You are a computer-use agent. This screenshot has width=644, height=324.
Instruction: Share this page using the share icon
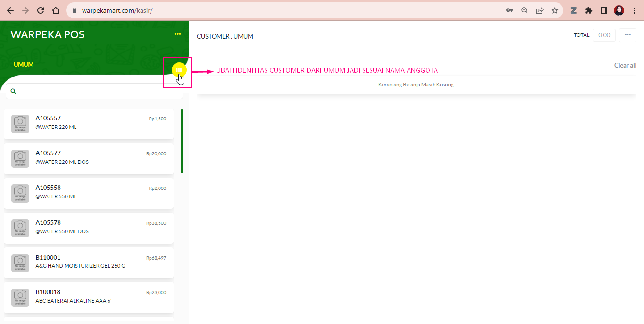click(540, 10)
